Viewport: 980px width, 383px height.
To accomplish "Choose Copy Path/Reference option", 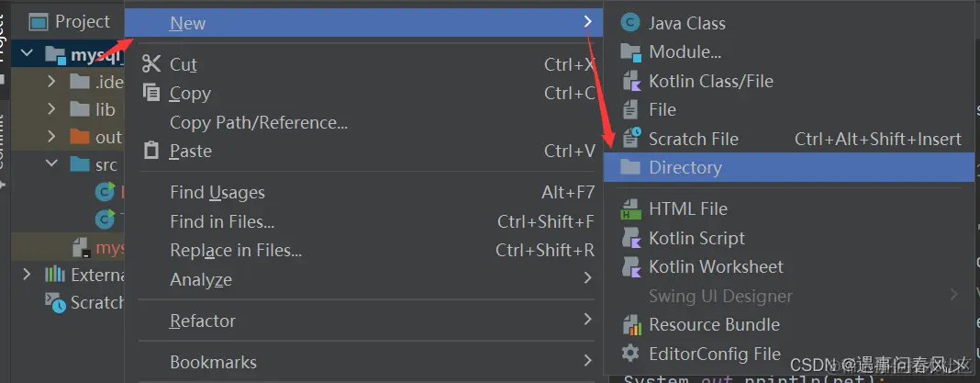I will (363, 122).
